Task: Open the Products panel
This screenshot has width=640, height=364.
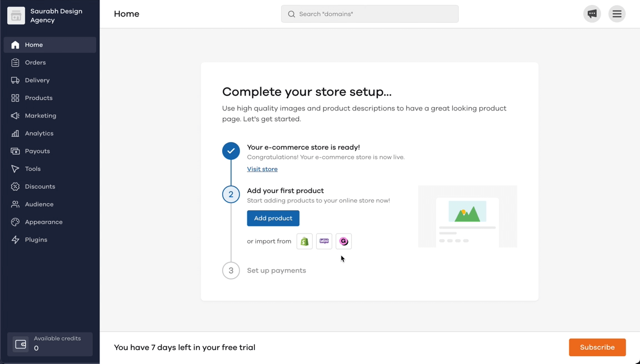Action: 38,98
